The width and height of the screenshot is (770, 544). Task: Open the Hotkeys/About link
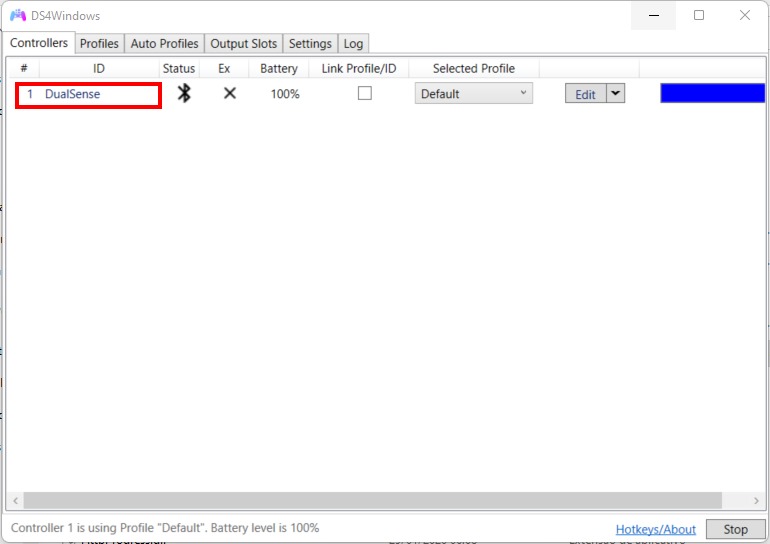(x=656, y=529)
